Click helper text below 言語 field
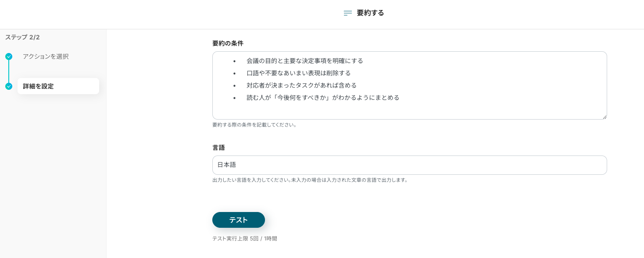This screenshot has width=644, height=258. [x=310, y=180]
